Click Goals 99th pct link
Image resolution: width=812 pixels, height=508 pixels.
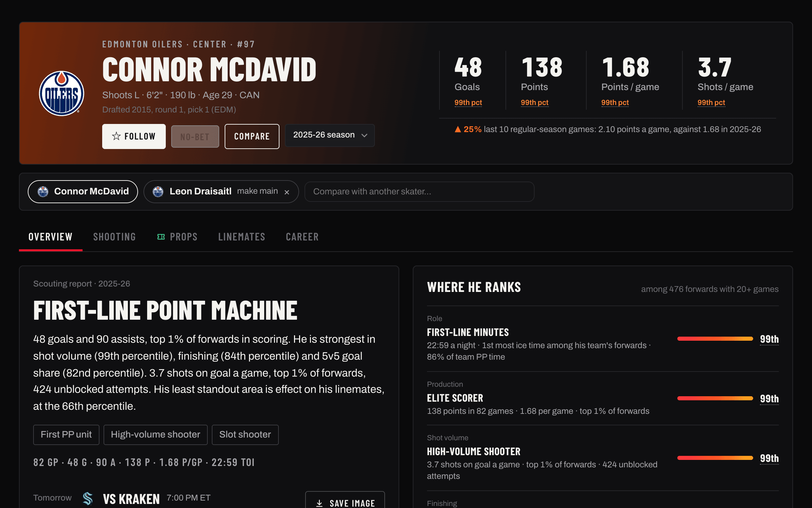(468, 103)
